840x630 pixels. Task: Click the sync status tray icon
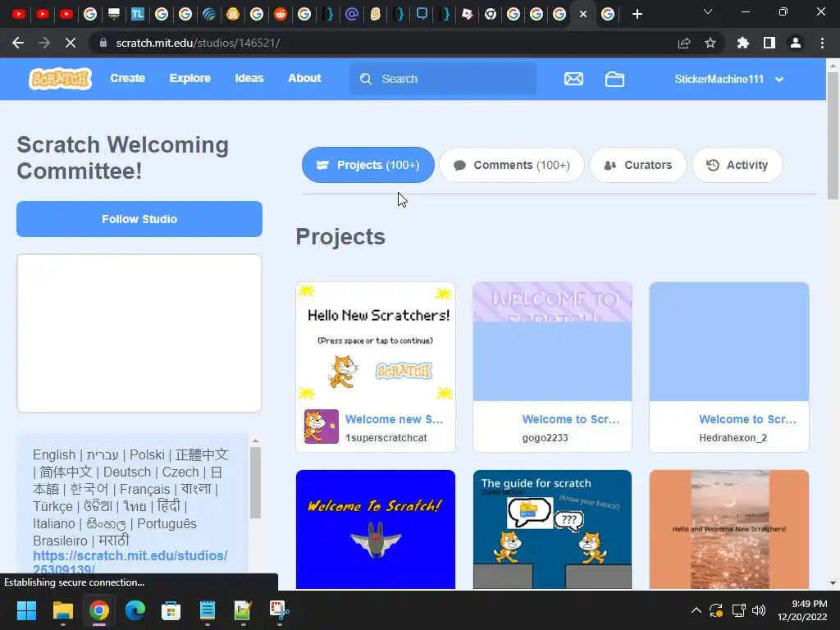pos(716,610)
